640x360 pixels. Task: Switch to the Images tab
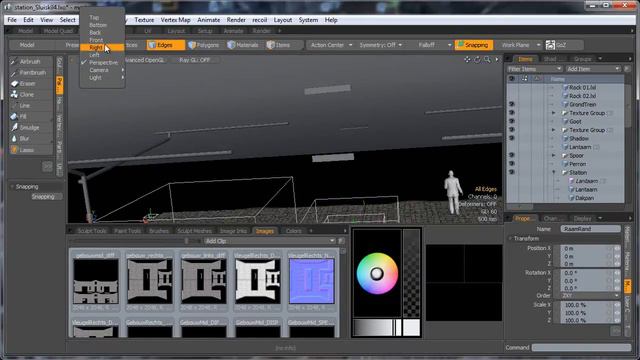264,231
